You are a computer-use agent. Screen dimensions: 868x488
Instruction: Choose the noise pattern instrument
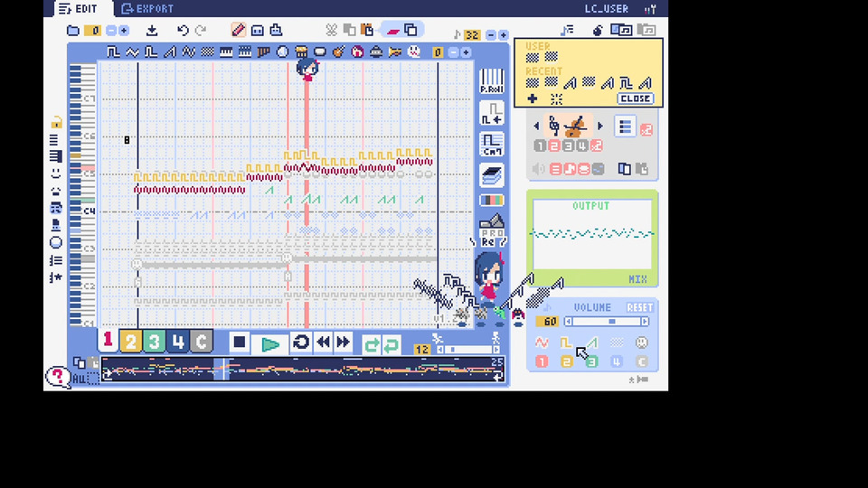(208, 52)
